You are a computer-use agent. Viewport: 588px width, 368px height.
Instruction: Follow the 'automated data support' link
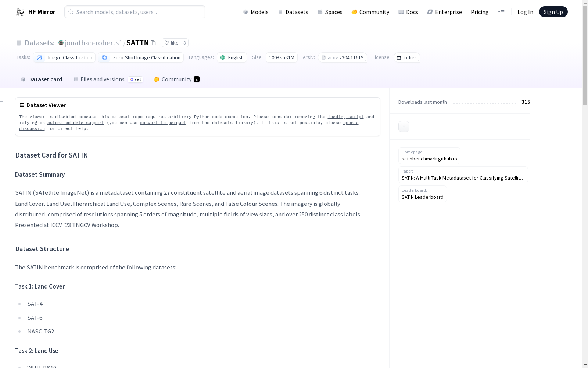coord(76,123)
